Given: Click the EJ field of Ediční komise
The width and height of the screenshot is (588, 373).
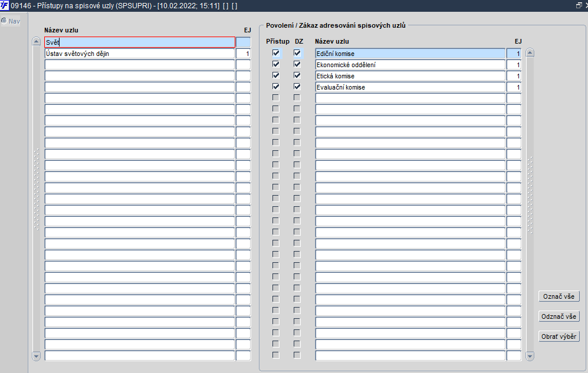Looking at the screenshot, I should 514,54.
